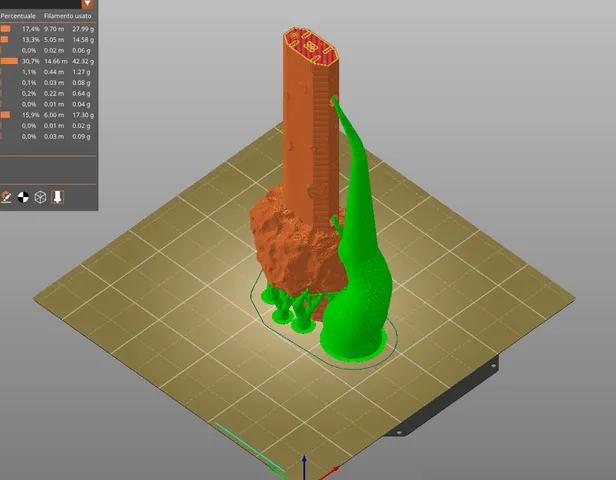Screen dimensions: 616x480
Task: Toggle the tool marker arrow icon
Action: coord(57,197)
